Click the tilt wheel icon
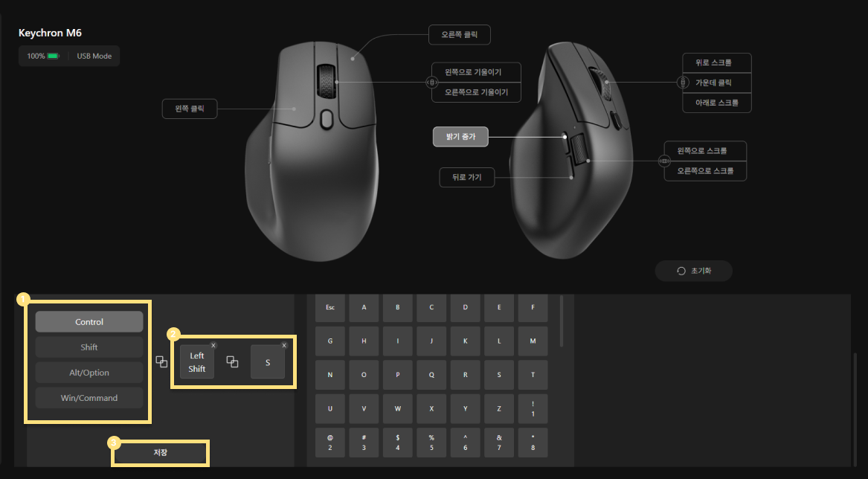The width and height of the screenshot is (868, 479). tap(431, 83)
